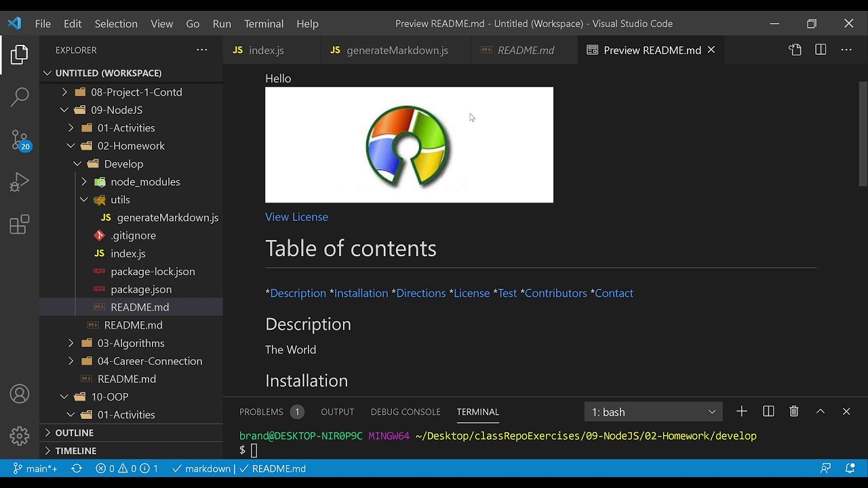Create a new terminal with plus icon
868x488 pixels.
742,411
